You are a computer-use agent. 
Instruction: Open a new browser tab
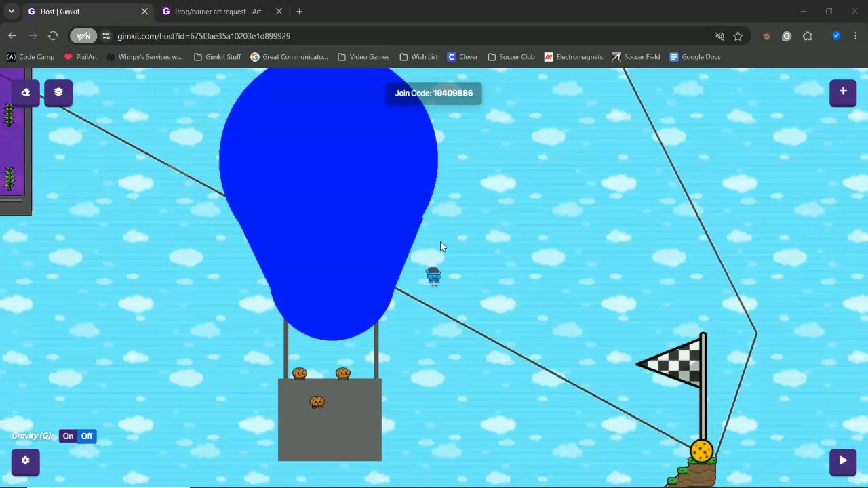coord(299,12)
